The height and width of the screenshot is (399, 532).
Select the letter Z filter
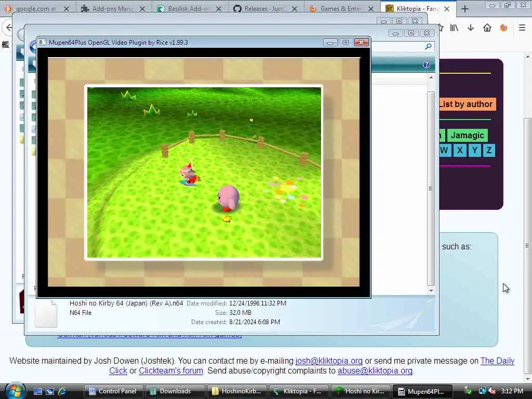[x=489, y=150]
